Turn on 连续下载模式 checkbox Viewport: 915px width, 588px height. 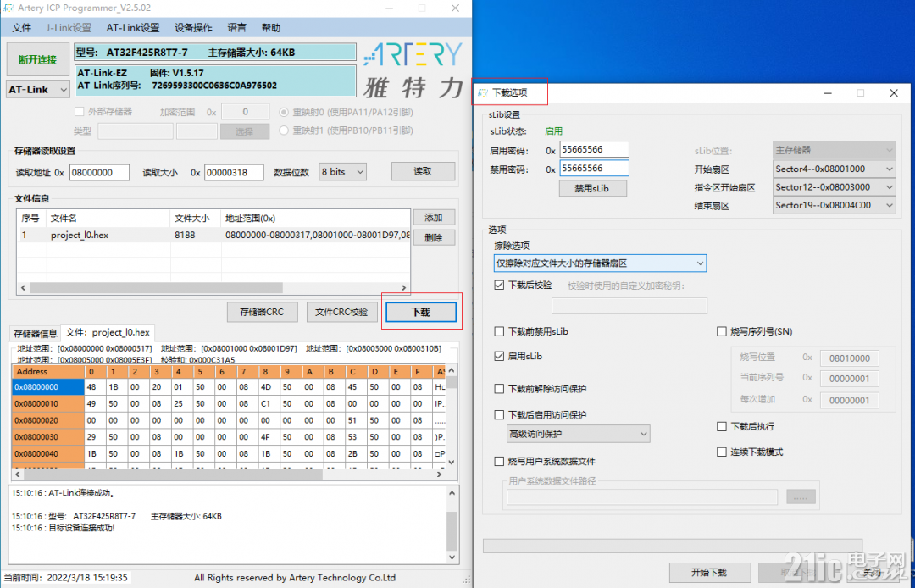pos(721,452)
